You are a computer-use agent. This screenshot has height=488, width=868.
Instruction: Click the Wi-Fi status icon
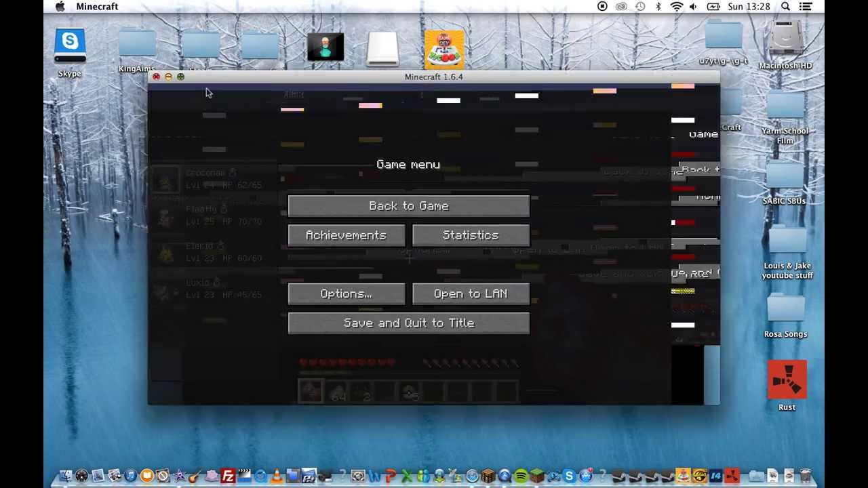click(676, 7)
